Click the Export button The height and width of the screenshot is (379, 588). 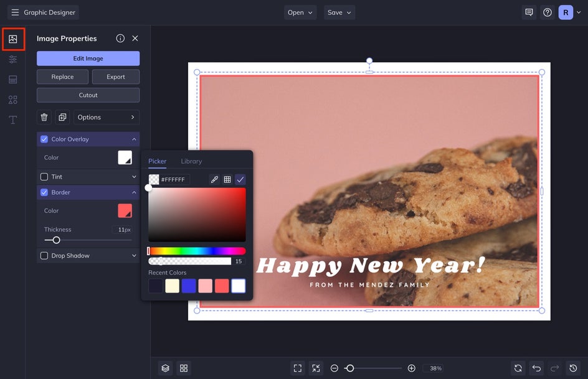point(115,77)
